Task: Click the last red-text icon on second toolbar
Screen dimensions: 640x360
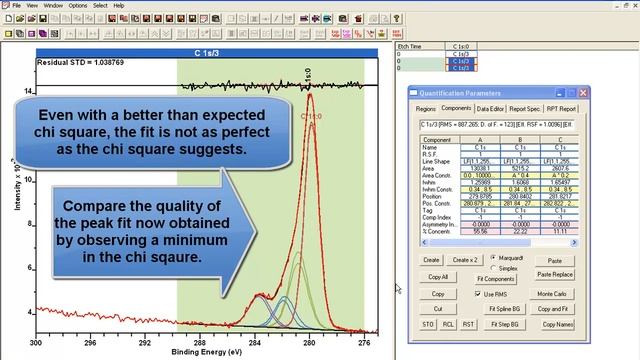Action: pos(396,33)
